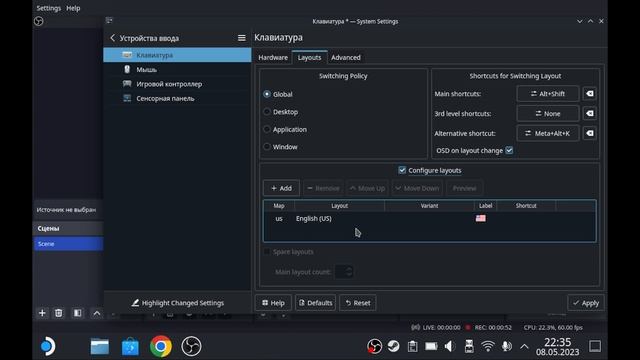Clear the Main shortcuts binding

tap(590, 94)
